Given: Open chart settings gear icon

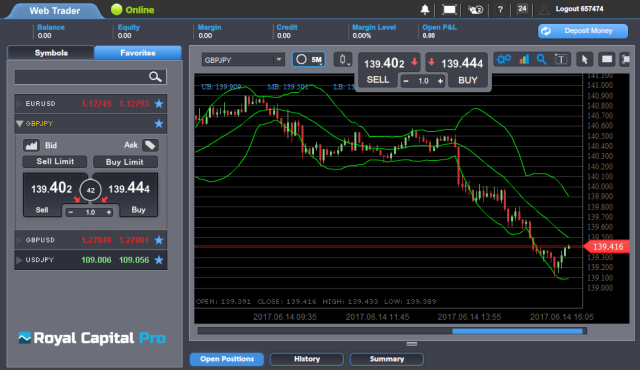Looking at the screenshot, I should [x=504, y=60].
